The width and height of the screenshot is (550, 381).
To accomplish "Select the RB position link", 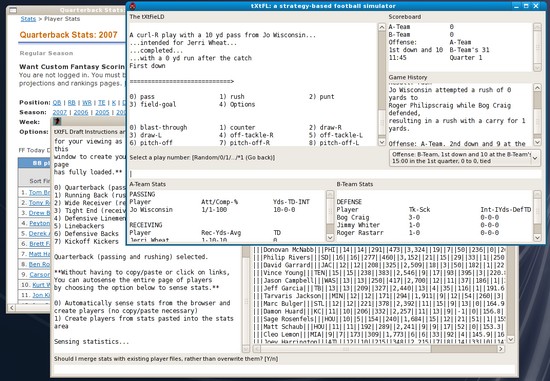I will 72,102.
